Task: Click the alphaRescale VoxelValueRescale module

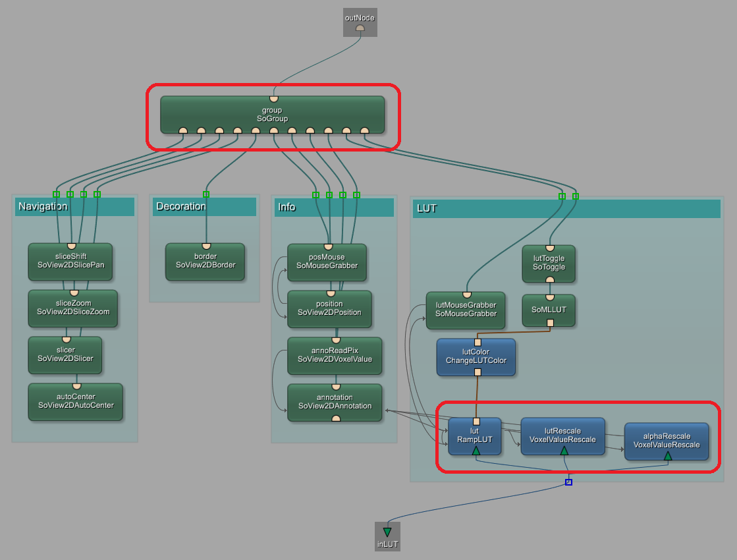Action: click(667, 440)
